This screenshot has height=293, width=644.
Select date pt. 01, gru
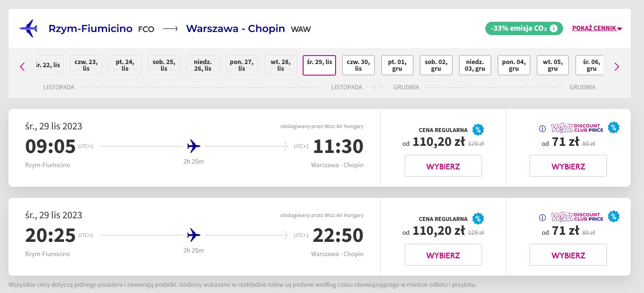point(397,65)
